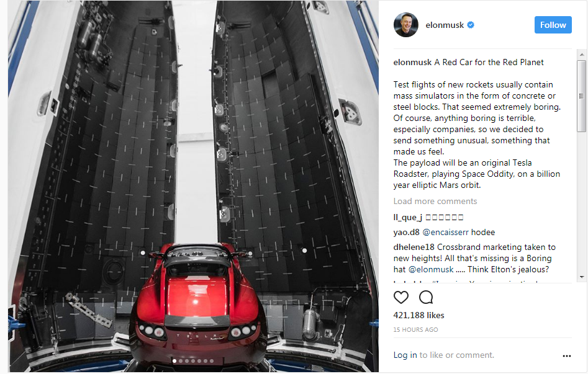This screenshot has width=588, height=374.
Task: Open ll_que_j commenter profile
Action: coord(407,217)
